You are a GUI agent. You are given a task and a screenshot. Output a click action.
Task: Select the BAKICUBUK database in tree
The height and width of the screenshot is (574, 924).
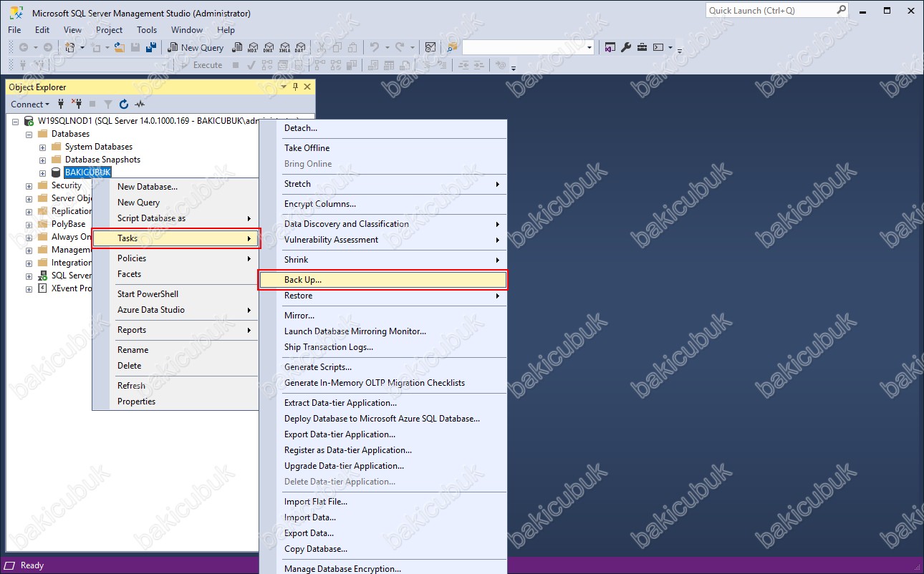[x=87, y=172]
